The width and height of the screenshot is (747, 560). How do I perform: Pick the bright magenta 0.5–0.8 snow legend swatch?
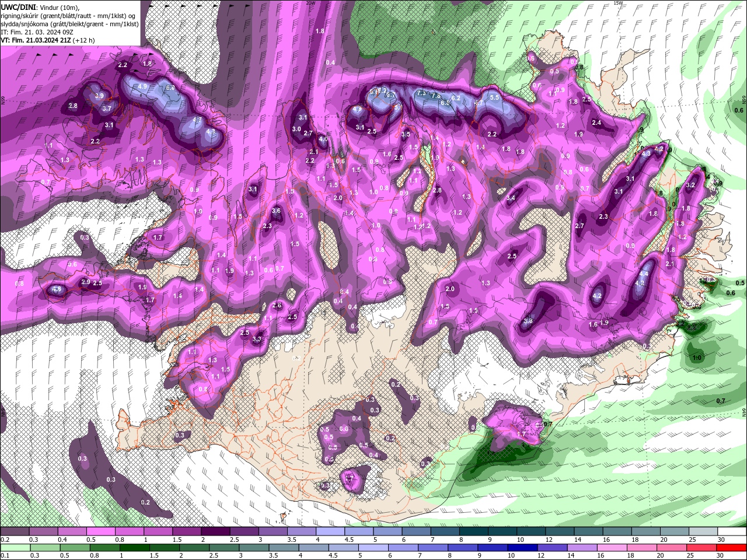100,531
